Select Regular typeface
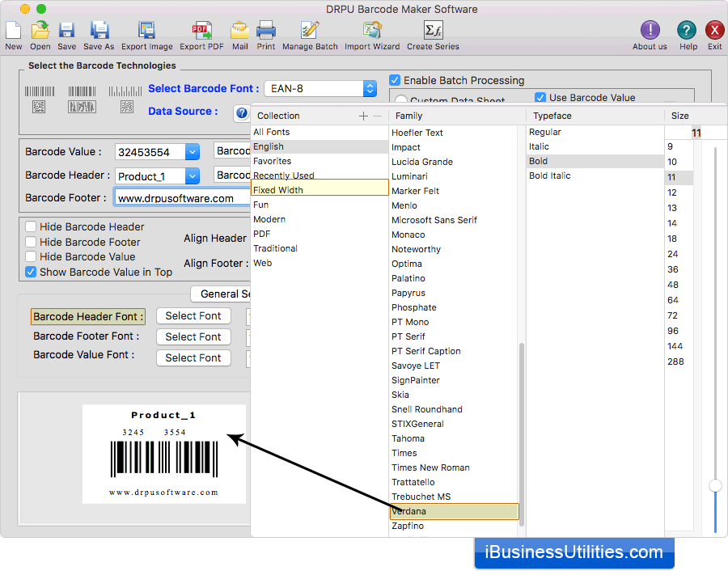Viewport: 728px width, 571px height. [x=595, y=133]
